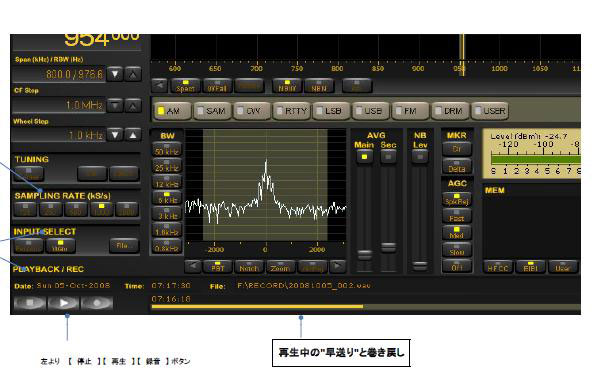Stop playback with the stop button

pyautogui.click(x=30, y=303)
